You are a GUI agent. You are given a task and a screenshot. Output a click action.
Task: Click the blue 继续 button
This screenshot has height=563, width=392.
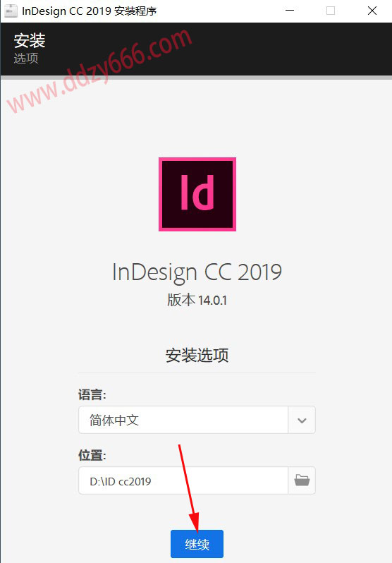point(197,544)
